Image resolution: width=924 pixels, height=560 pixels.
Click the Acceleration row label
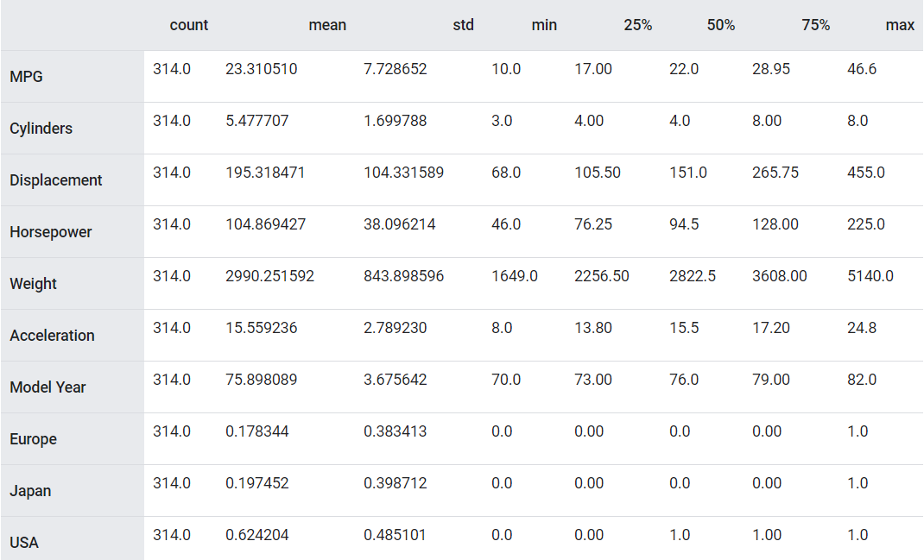(x=52, y=336)
